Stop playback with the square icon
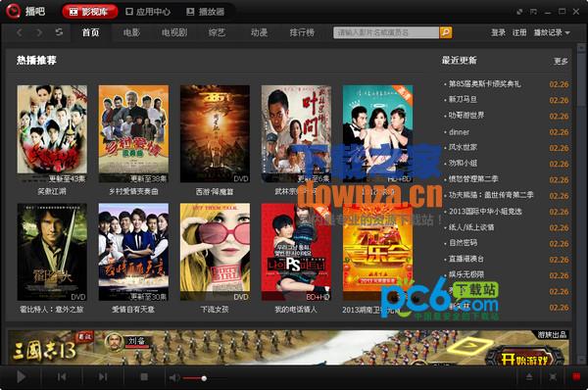This screenshot has width=588, height=390. point(144,377)
